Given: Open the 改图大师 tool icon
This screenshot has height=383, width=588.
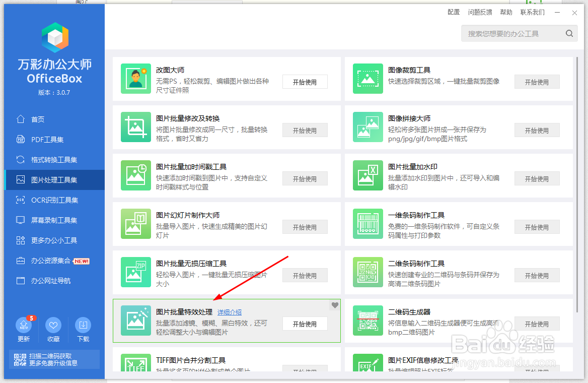Looking at the screenshot, I should [136, 79].
